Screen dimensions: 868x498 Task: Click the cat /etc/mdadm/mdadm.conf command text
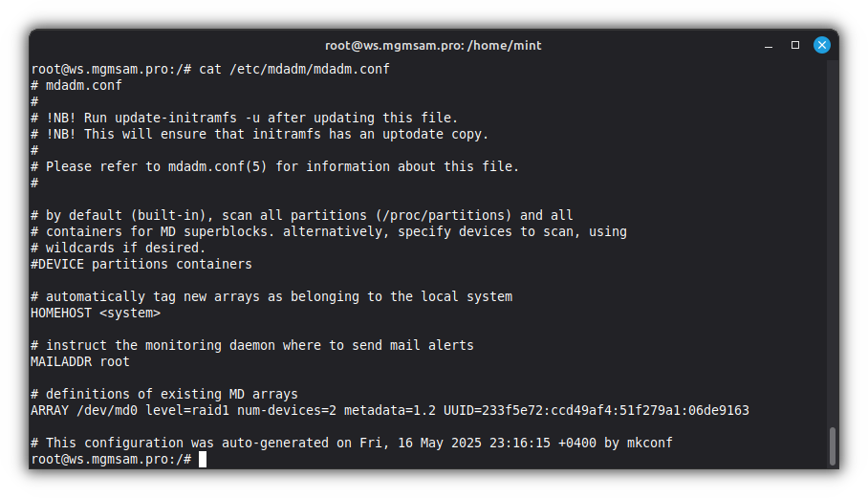pyautogui.click(x=294, y=70)
